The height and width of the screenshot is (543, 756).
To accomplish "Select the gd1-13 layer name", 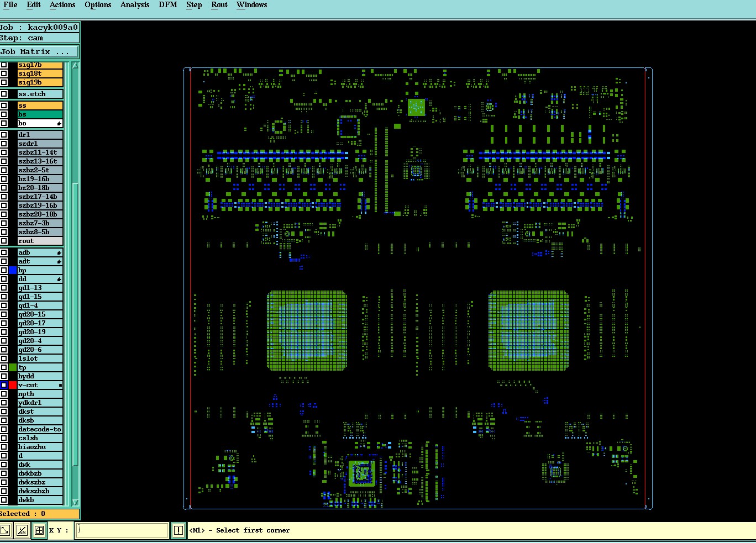I will pos(40,288).
